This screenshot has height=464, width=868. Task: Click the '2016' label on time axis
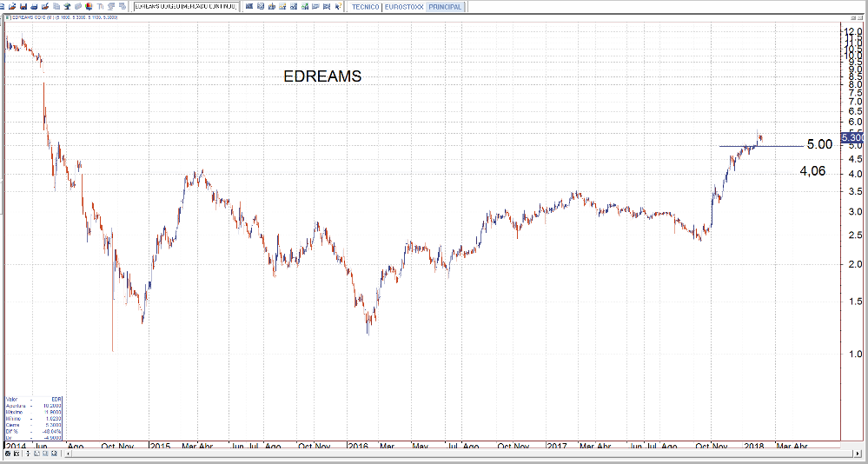pyautogui.click(x=358, y=446)
